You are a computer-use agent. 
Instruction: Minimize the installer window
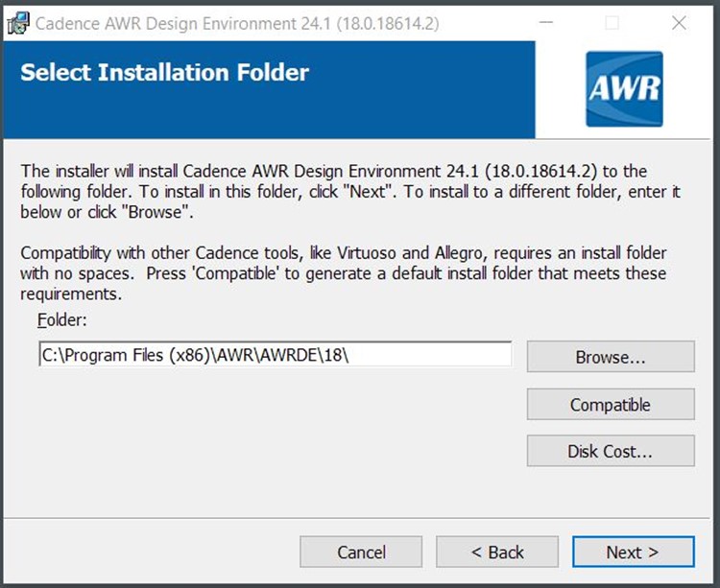pyautogui.click(x=546, y=22)
